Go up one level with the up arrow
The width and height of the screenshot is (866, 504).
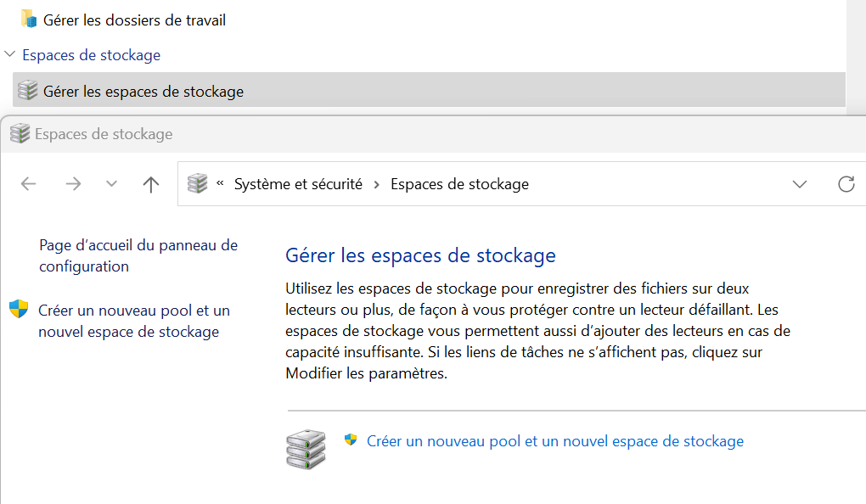pyautogui.click(x=151, y=184)
